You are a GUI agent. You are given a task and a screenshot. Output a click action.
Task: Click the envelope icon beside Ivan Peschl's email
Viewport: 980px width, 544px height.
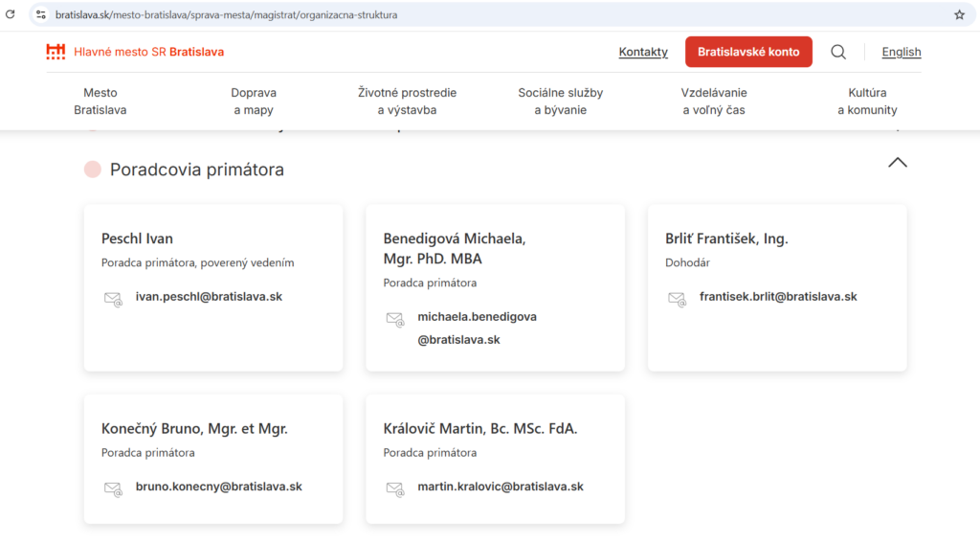[x=113, y=299]
